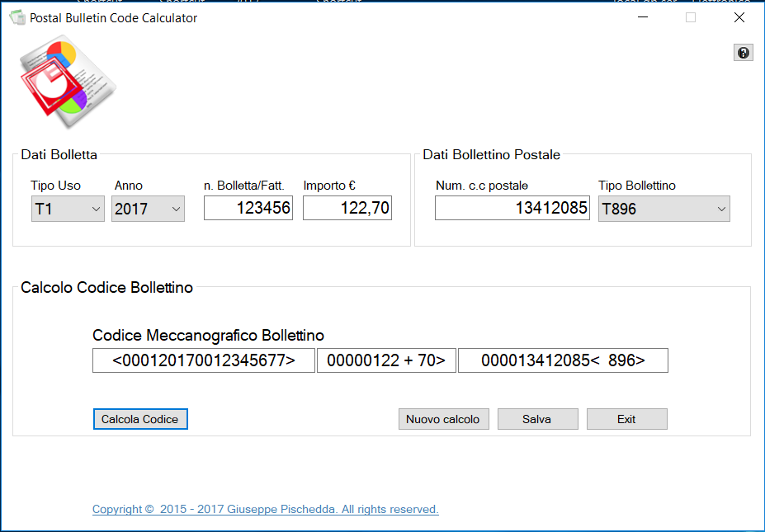Open the Giuseppe Pischedda copyright link
This screenshot has height=532, width=765.
click(266, 509)
